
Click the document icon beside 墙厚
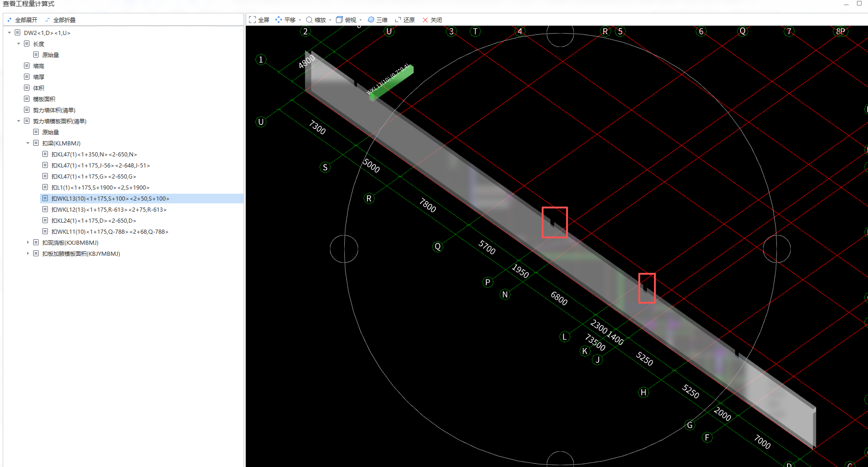[27, 77]
